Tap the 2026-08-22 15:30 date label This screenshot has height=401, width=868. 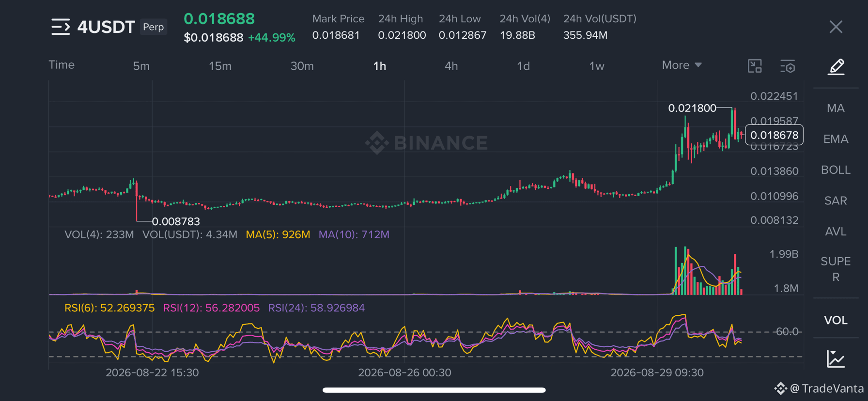point(152,372)
